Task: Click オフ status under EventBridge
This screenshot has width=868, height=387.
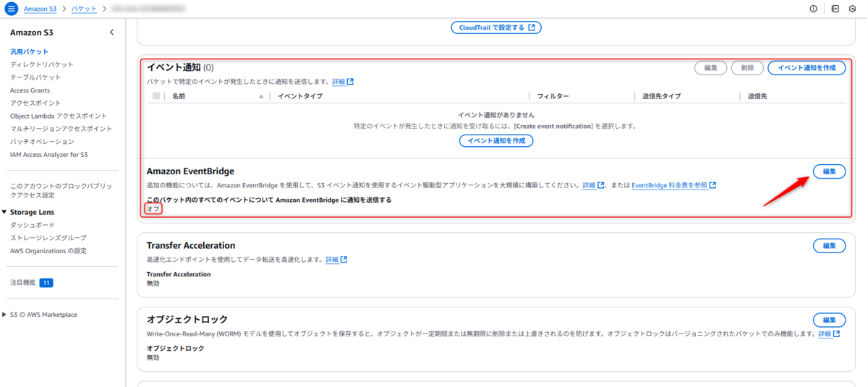Action: [x=153, y=208]
